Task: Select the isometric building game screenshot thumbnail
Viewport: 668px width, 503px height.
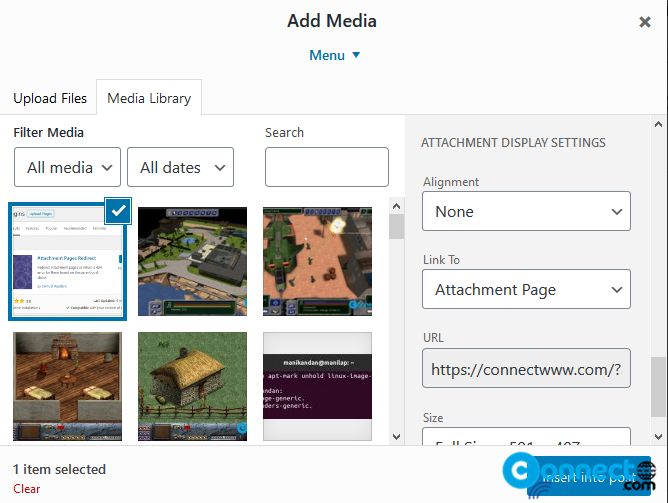Action: click(x=192, y=261)
